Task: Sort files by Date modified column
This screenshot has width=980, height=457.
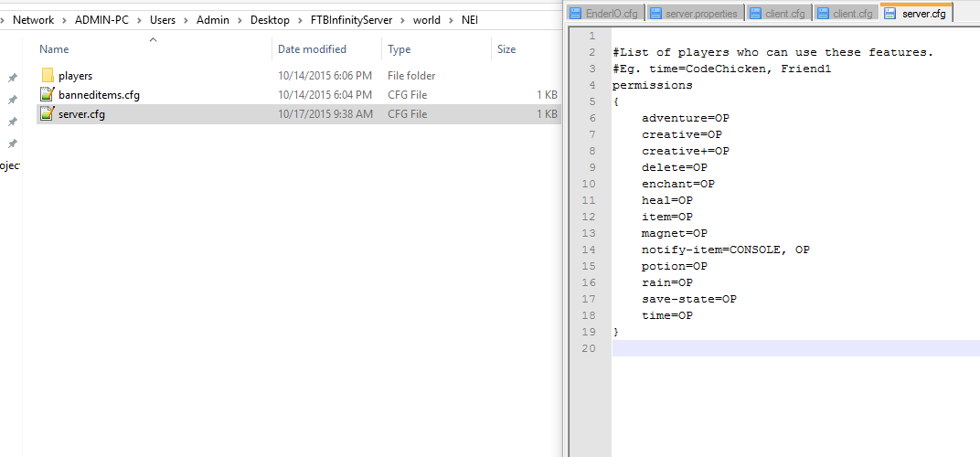Action: pyautogui.click(x=312, y=49)
